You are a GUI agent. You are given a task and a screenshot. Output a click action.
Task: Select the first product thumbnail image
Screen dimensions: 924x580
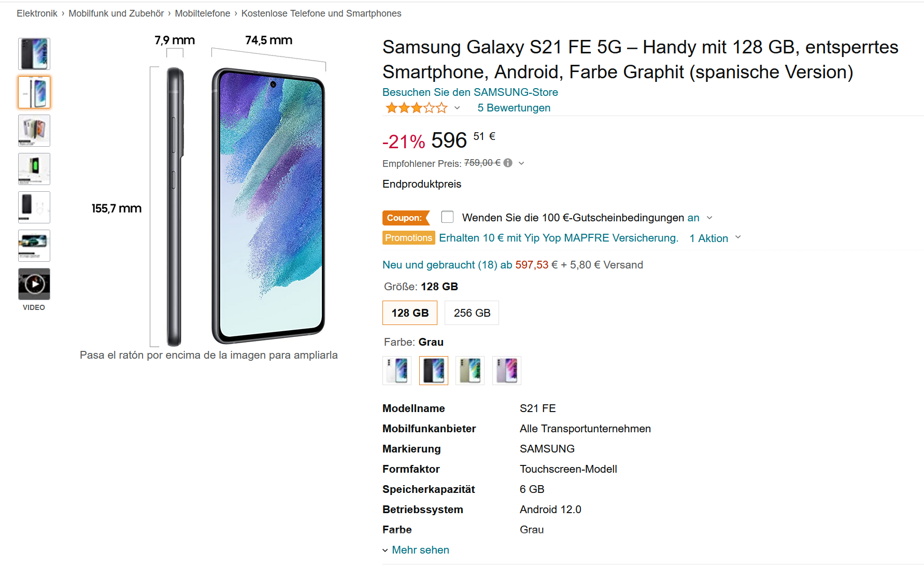coord(34,54)
